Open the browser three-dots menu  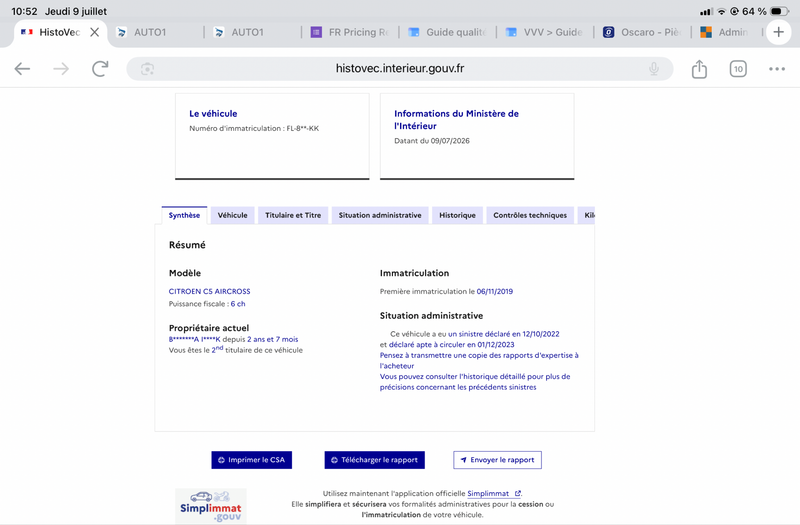tap(777, 69)
